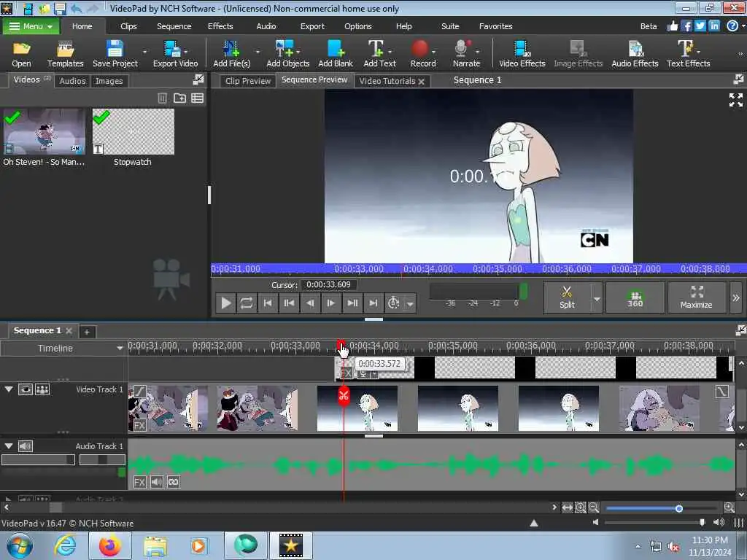
Task: Open the Effects ribbon tab
Action: pos(220,26)
